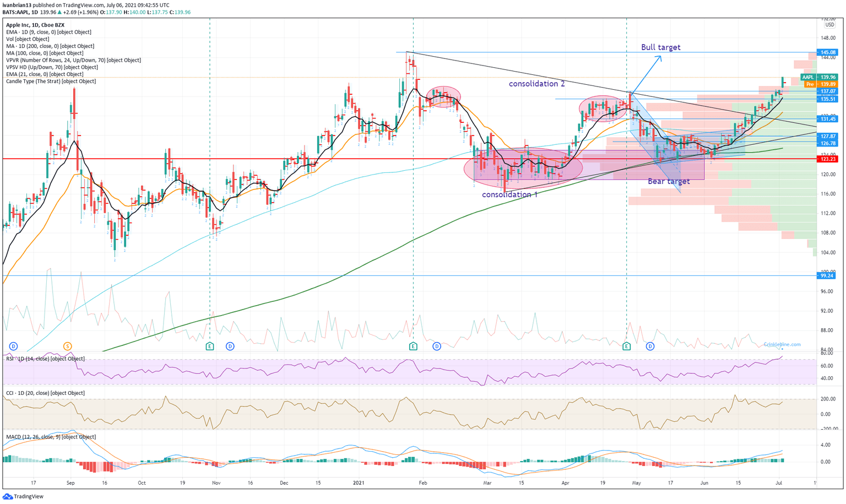Click the red 123.23 price level label
The height and width of the screenshot is (504, 846).
828,159
